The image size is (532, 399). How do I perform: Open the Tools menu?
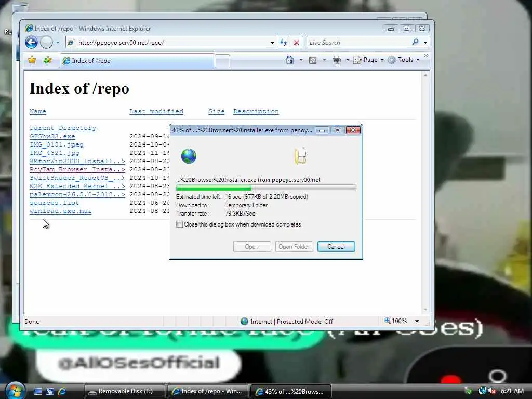[x=404, y=60]
